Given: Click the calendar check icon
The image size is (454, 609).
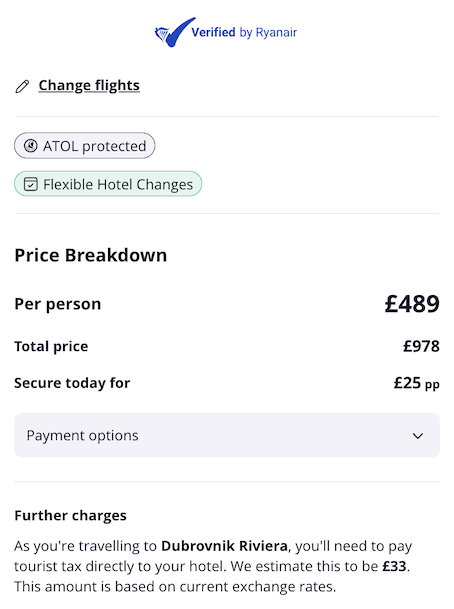Looking at the screenshot, I should pyautogui.click(x=31, y=184).
